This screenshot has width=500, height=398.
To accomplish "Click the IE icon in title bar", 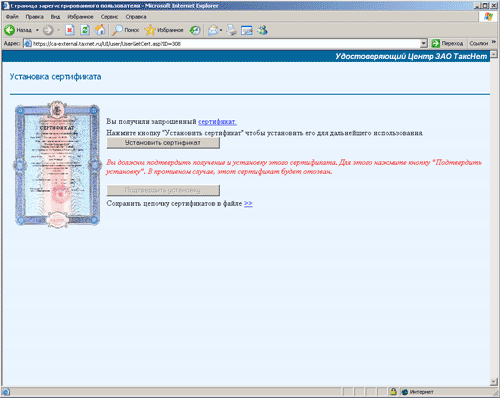I will click(x=6, y=6).
